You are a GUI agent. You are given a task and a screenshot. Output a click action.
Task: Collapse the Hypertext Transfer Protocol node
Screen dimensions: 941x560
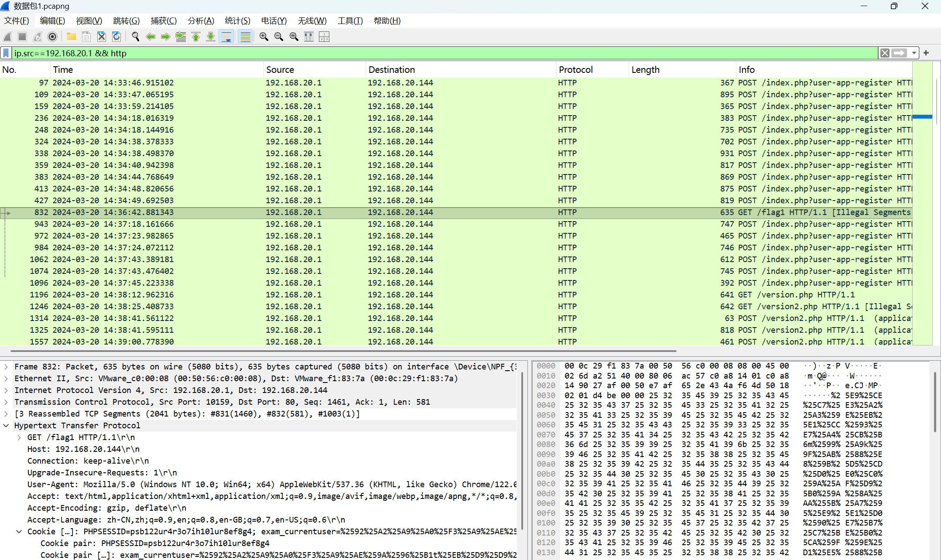pos(6,426)
